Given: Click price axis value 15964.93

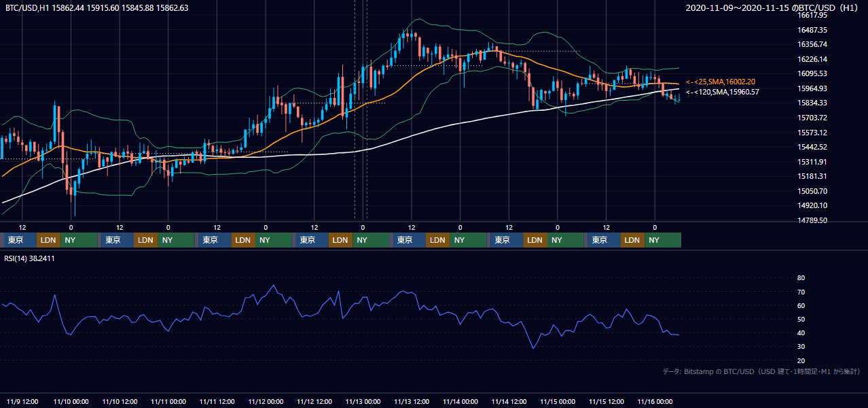Looking at the screenshot, I should [812, 88].
